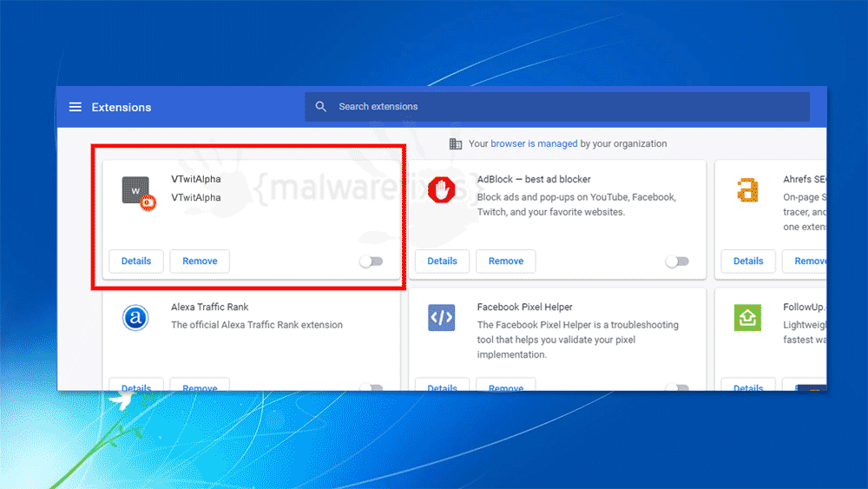Screen dimensions: 868x489
Task: Click the VTwitAlpha extension icon
Action: 138,194
